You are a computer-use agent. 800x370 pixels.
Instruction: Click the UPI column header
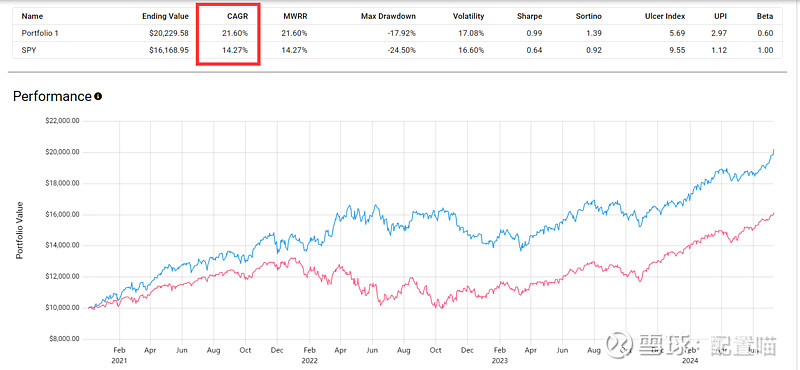720,16
